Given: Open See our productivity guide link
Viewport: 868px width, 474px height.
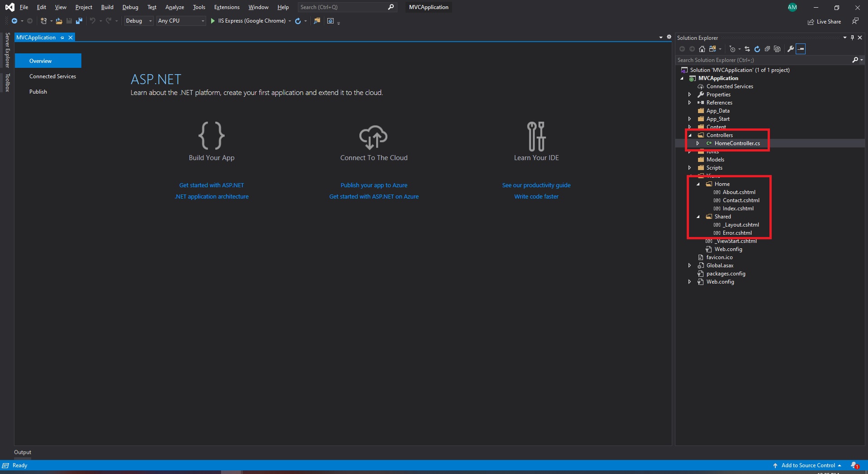Looking at the screenshot, I should pyautogui.click(x=536, y=185).
